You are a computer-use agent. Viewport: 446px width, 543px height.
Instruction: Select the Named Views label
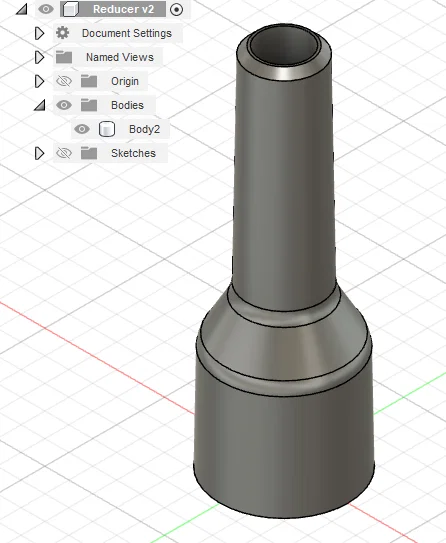(120, 57)
